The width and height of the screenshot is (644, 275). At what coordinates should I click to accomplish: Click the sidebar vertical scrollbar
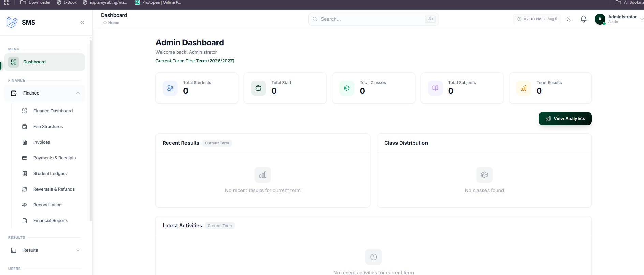tap(91, 130)
